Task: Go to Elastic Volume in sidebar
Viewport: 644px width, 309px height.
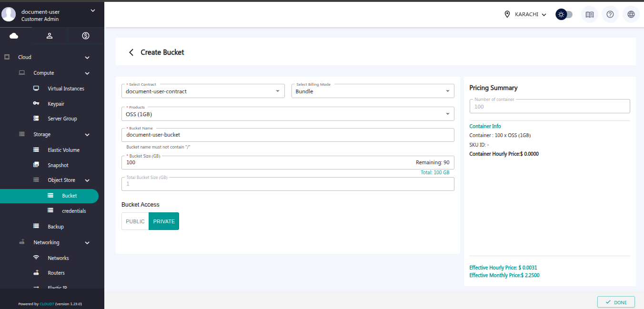Action: (x=63, y=150)
